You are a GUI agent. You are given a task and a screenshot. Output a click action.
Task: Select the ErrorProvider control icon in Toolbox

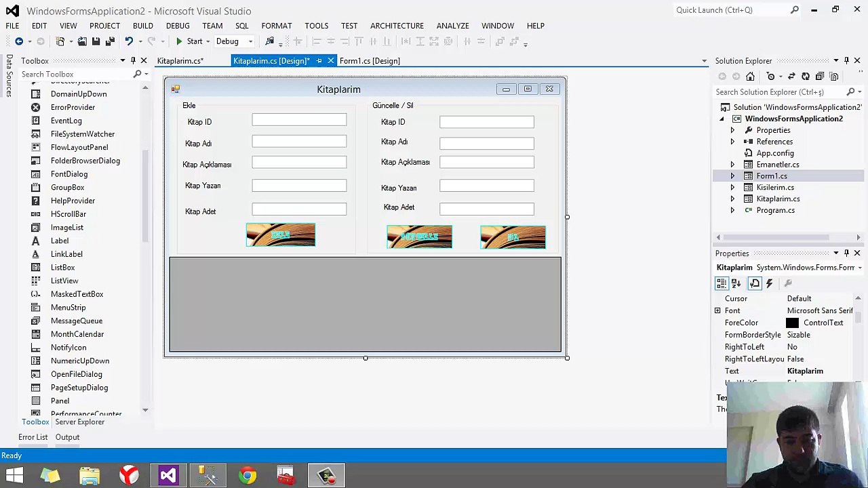pos(35,107)
